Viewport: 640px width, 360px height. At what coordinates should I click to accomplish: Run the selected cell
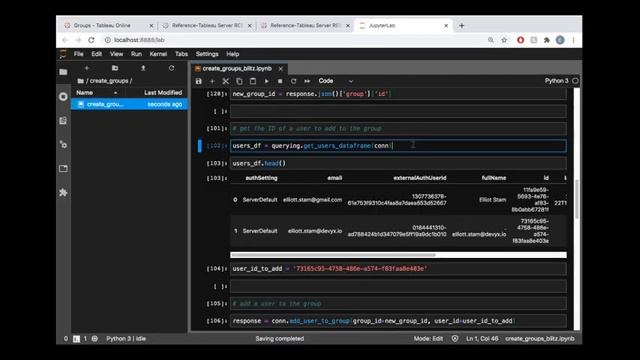[x=267, y=81]
